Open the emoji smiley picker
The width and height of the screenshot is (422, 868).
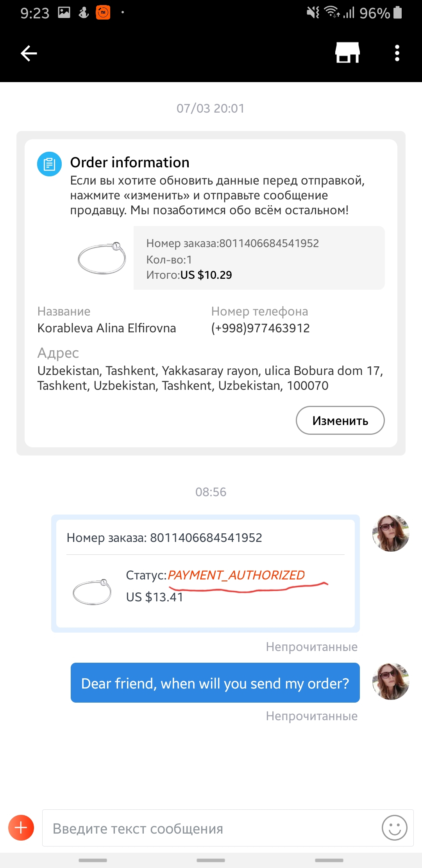coord(394,828)
